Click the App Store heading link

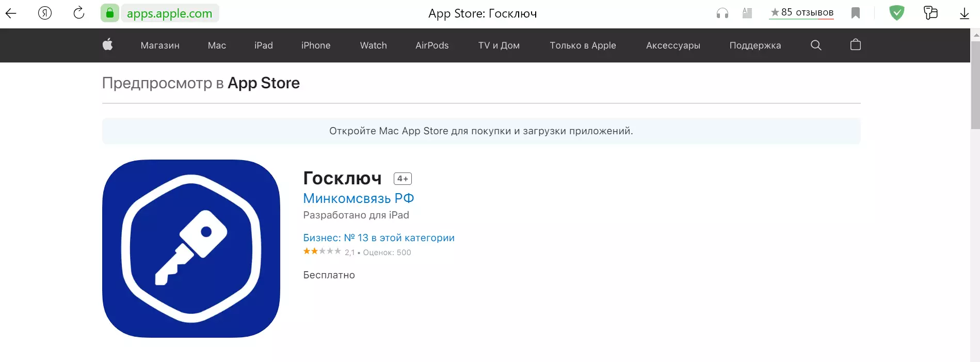pyautogui.click(x=264, y=83)
